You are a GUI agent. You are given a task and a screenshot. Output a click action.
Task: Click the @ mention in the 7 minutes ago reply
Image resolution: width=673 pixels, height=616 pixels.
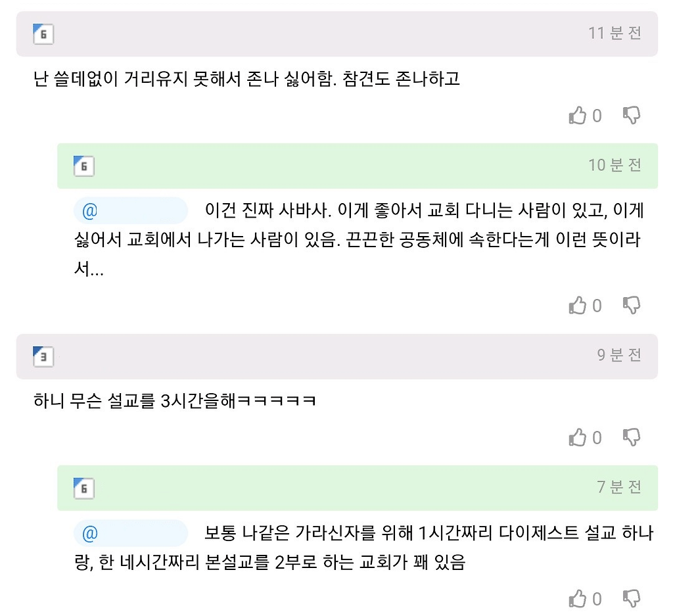pyautogui.click(x=131, y=533)
